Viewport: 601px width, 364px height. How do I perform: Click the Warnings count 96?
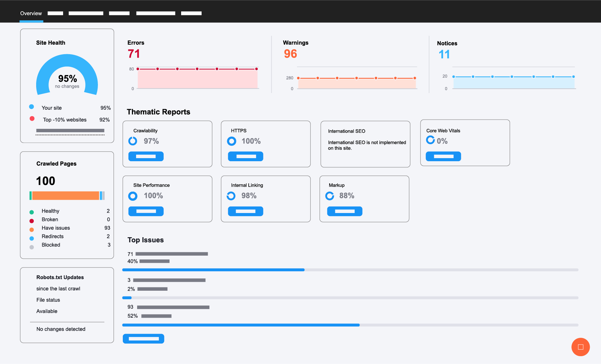[x=290, y=54]
